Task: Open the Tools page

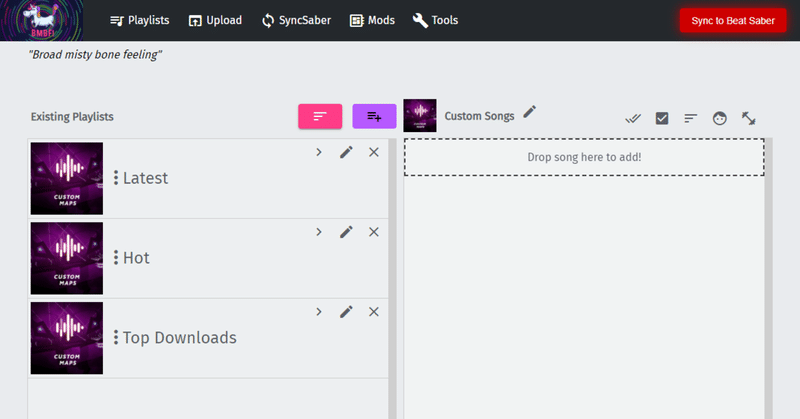Action: click(x=435, y=20)
